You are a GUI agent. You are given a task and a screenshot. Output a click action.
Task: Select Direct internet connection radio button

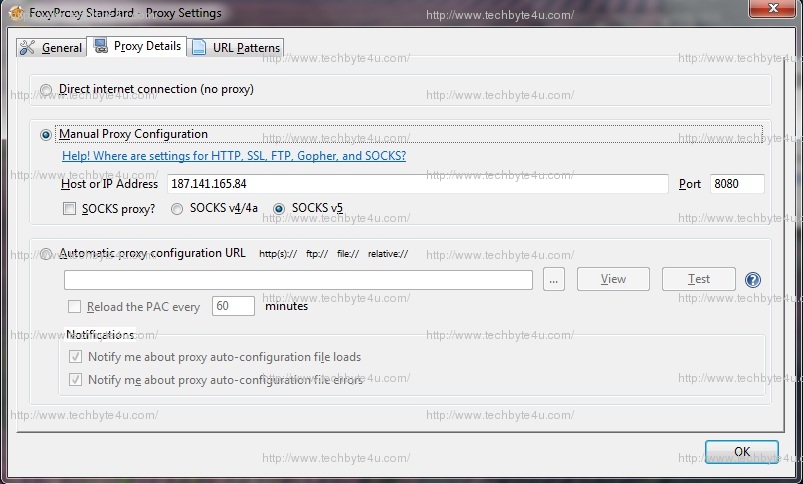[x=46, y=90]
